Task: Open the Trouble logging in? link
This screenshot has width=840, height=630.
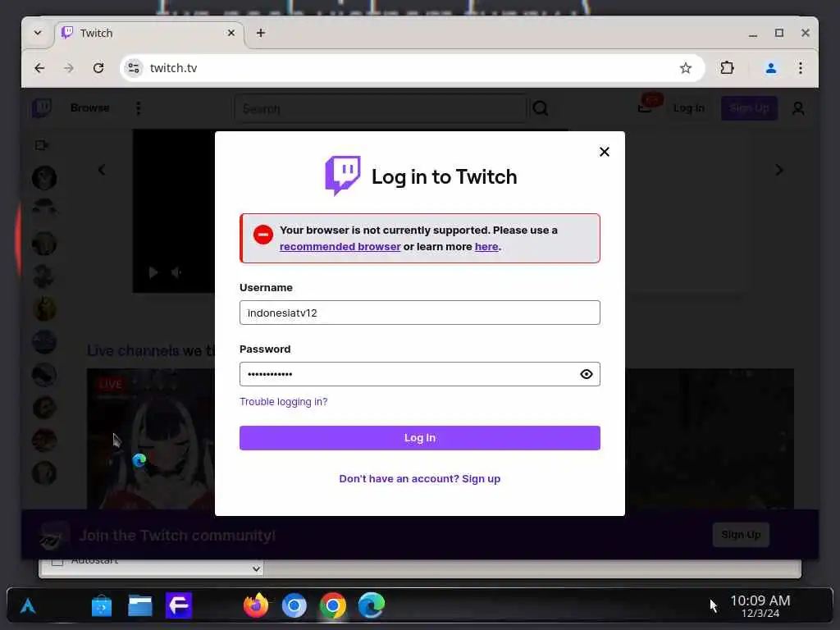Action: tap(283, 402)
